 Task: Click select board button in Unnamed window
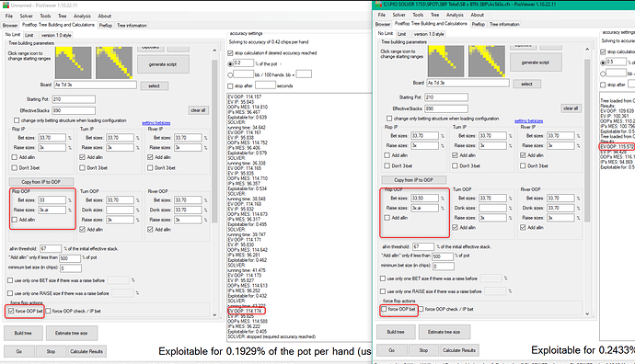click(155, 85)
